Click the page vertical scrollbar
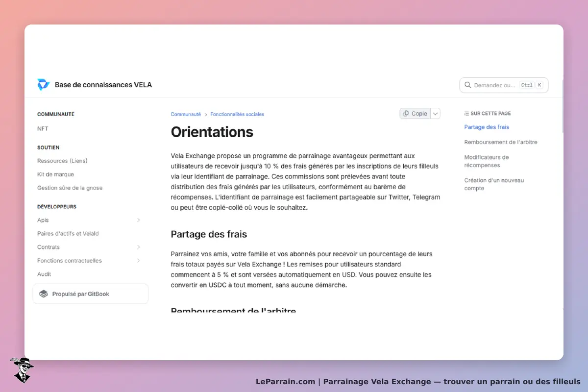The image size is (588, 392). pyautogui.click(x=562, y=105)
